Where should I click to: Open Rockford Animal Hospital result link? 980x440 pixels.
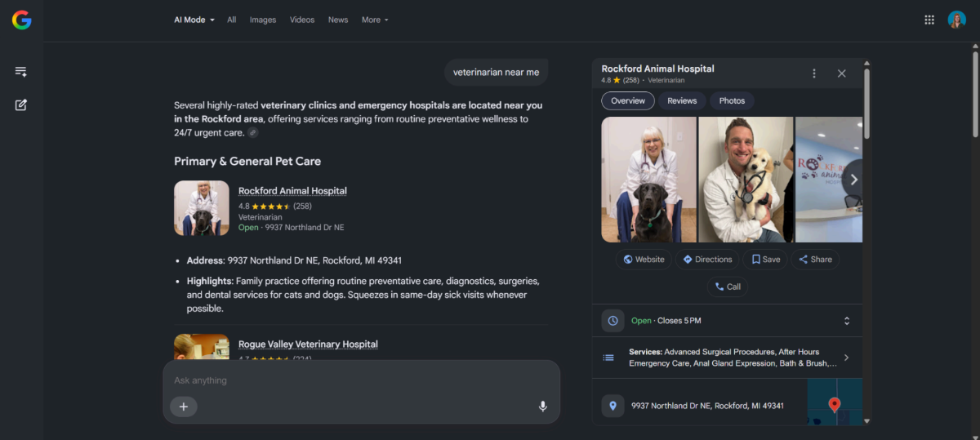[x=292, y=191]
